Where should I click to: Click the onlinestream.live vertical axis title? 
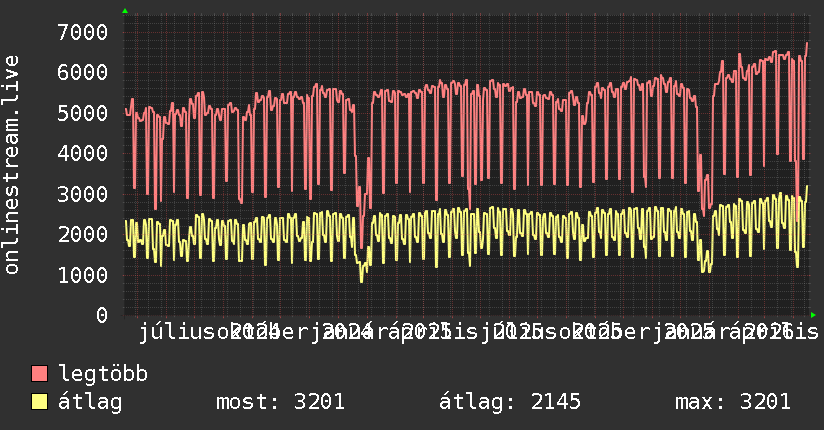pos(11,165)
